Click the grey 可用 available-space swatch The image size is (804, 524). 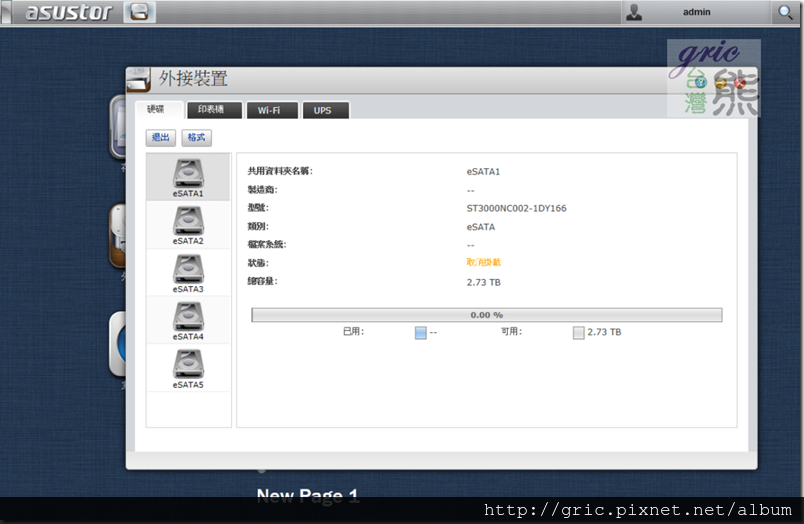[578, 333]
